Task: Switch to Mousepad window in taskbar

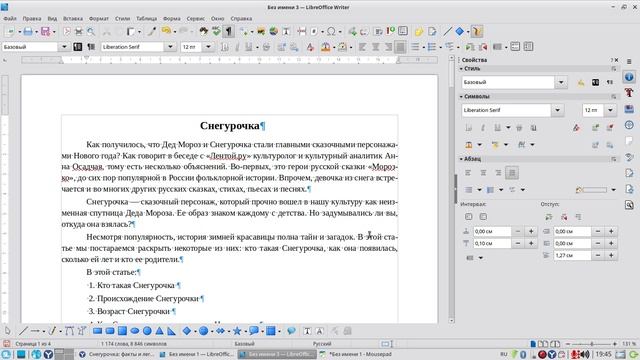Action: click(356, 354)
